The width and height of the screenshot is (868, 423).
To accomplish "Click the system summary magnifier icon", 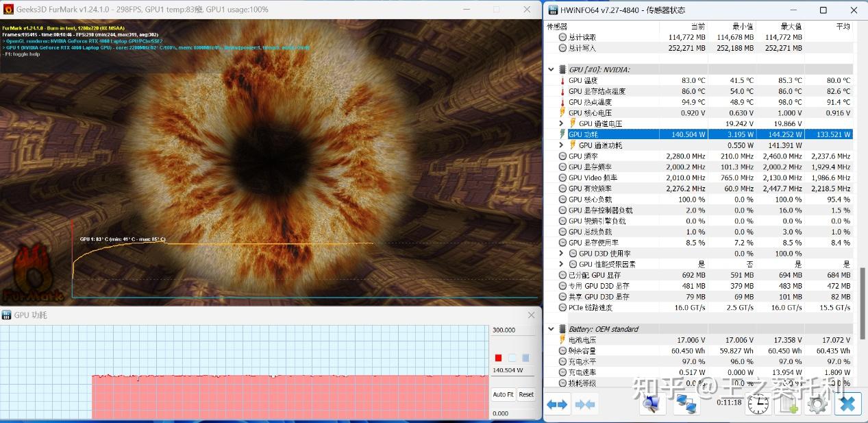I will (x=651, y=404).
